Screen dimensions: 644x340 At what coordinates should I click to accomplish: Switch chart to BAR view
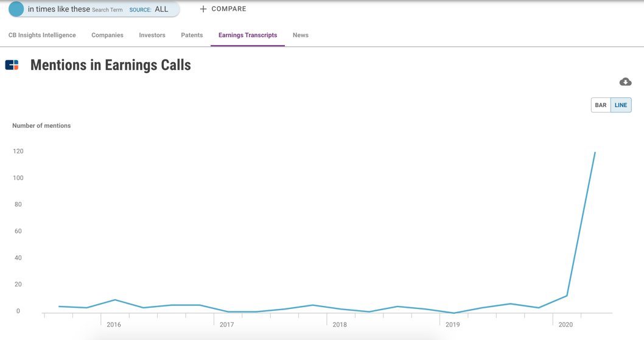coord(601,105)
